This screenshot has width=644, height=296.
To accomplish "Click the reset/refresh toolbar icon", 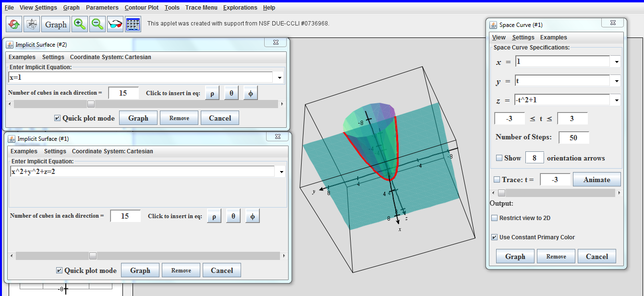I will click(x=13, y=23).
